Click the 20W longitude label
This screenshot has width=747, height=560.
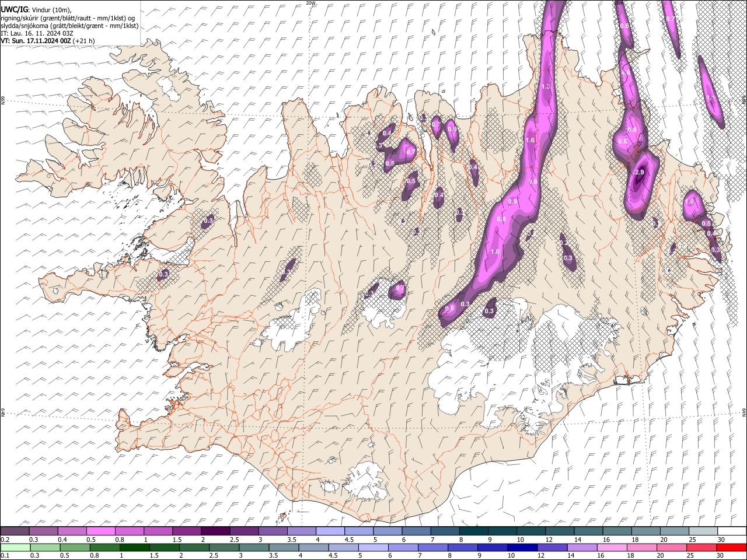[x=310, y=3]
